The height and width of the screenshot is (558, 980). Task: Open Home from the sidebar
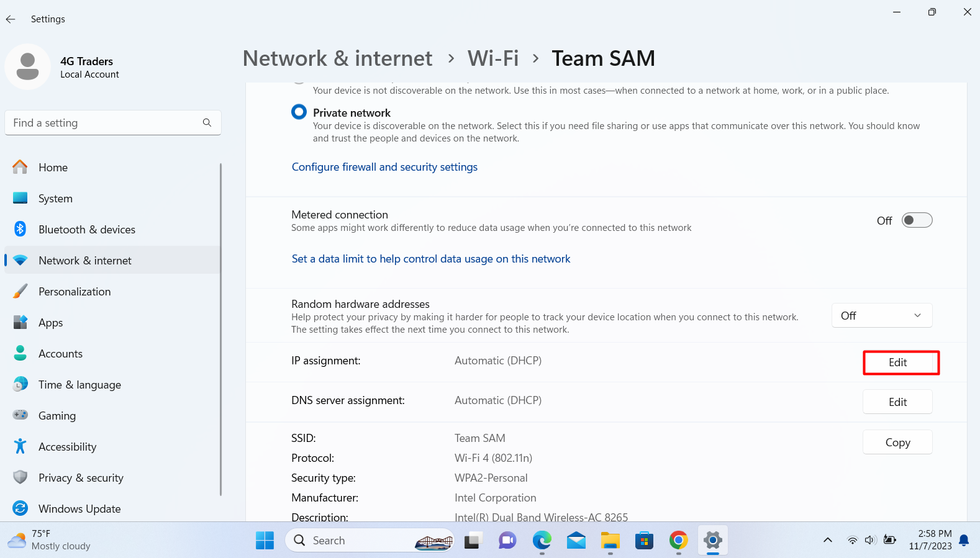click(112, 168)
